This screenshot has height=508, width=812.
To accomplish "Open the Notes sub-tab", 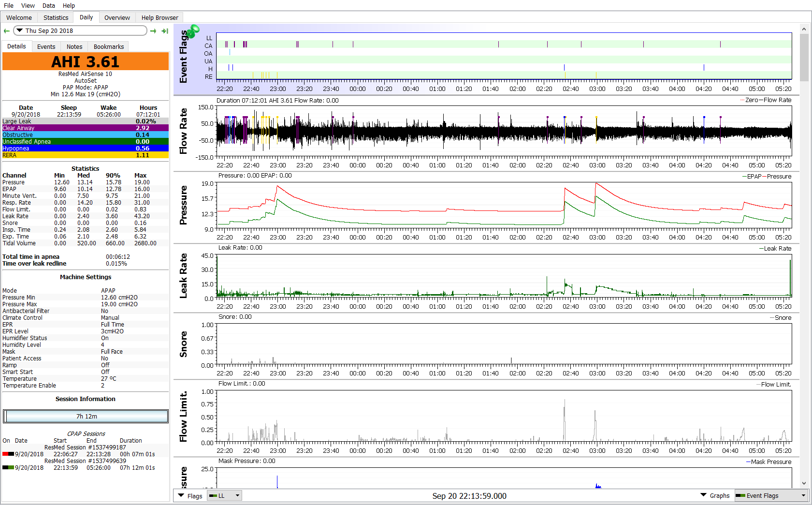I will coord(74,47).
